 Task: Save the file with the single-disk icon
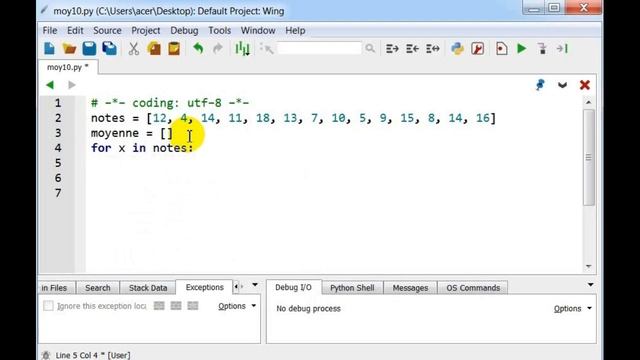point(89,49)
